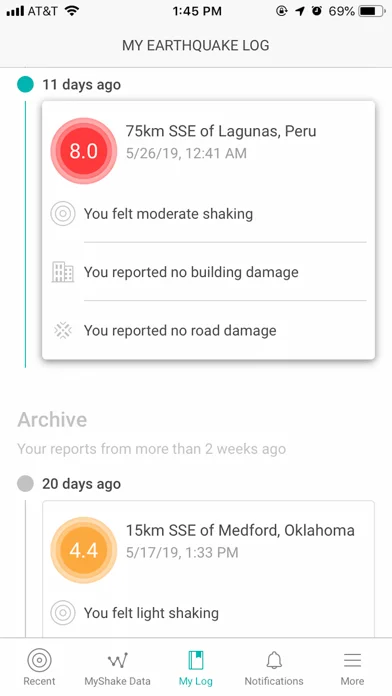Tap the red 8.0 magnitude circle
The height and width of the screenshot is (696, 392).
(83, 151)
